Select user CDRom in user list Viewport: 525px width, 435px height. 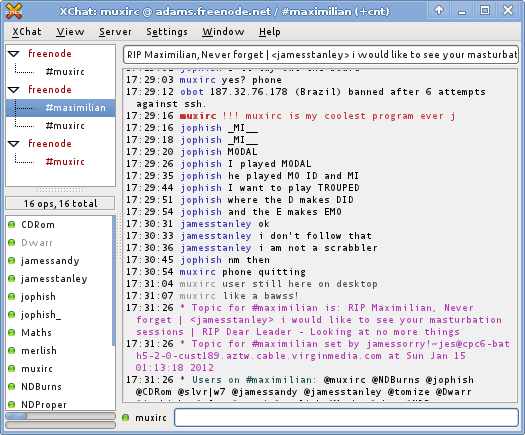[x=38, y=225]
